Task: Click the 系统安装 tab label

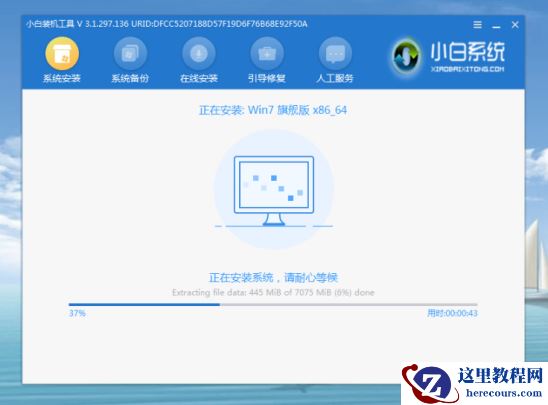Action: pyautogui.click(x=62, y=78)
